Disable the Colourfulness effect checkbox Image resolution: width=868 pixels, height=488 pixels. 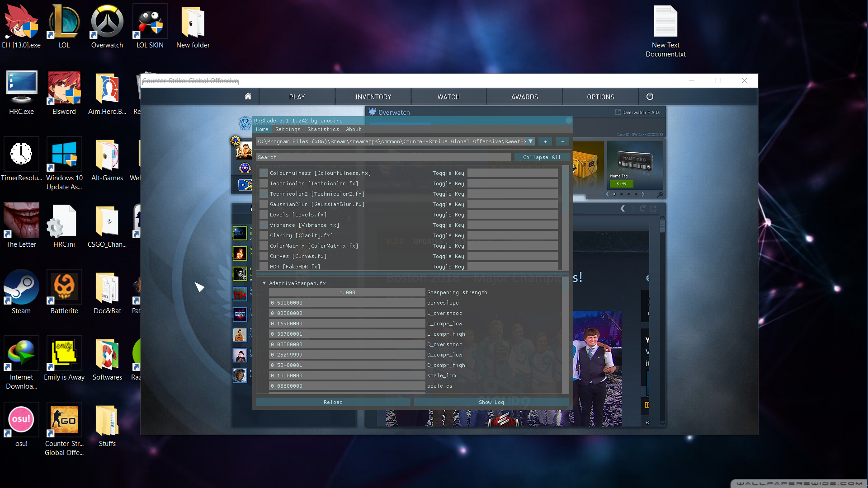[264, 173]
